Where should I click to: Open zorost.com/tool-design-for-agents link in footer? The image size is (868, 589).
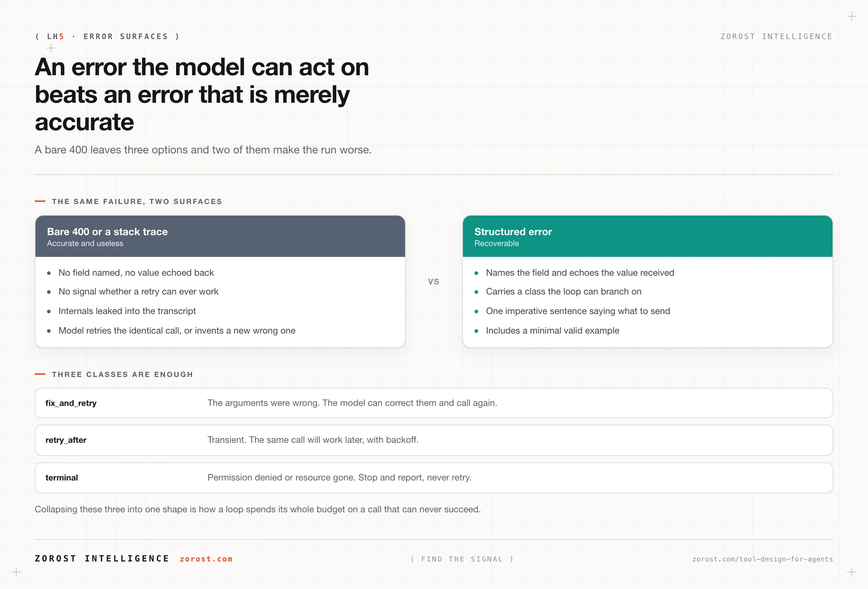tap(762, 559)
